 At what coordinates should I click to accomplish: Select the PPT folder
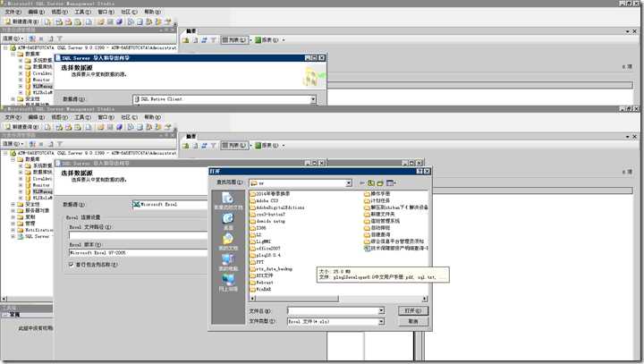tap(257, 262)
